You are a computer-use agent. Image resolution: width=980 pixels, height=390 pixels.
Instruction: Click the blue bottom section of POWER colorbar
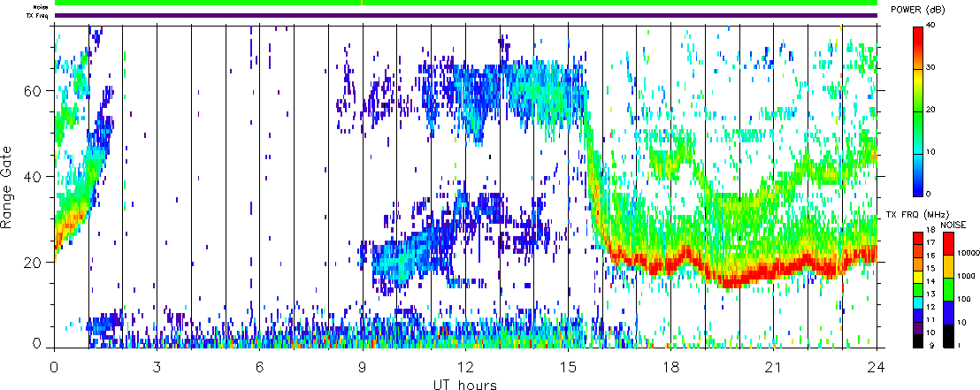tap(918, 187)
